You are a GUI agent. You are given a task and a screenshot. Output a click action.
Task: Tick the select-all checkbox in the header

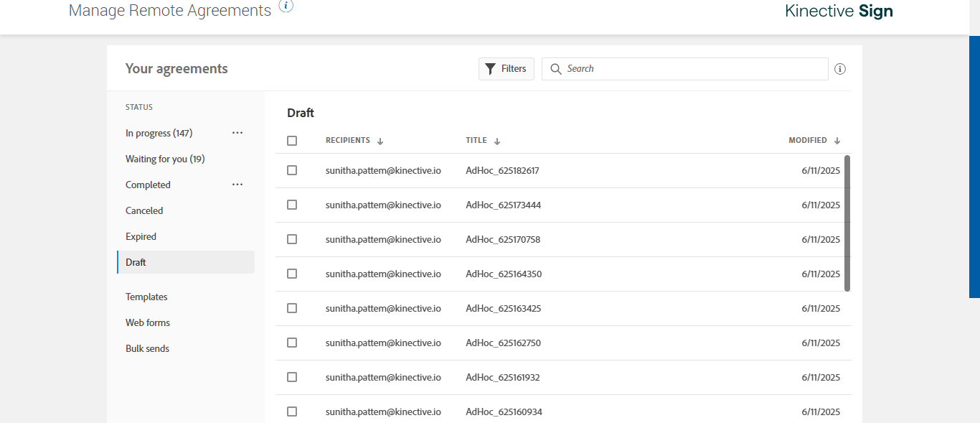click(292, 141)
